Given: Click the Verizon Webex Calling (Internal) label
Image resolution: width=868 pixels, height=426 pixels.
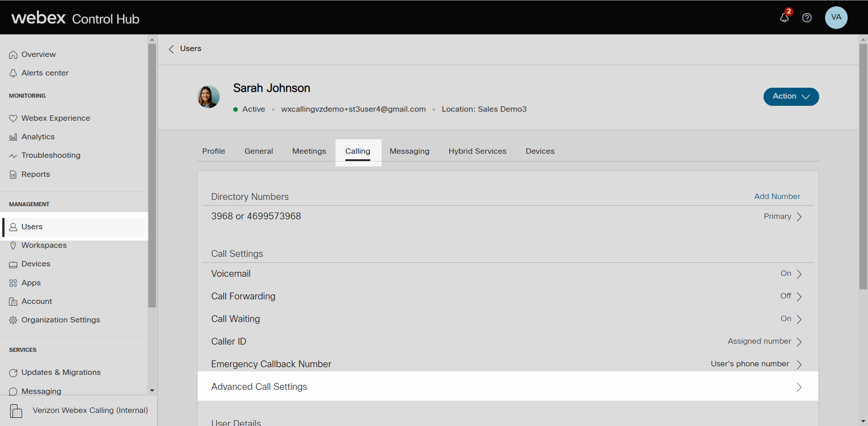Looking at the screenshot, I should tap(90, 410).
